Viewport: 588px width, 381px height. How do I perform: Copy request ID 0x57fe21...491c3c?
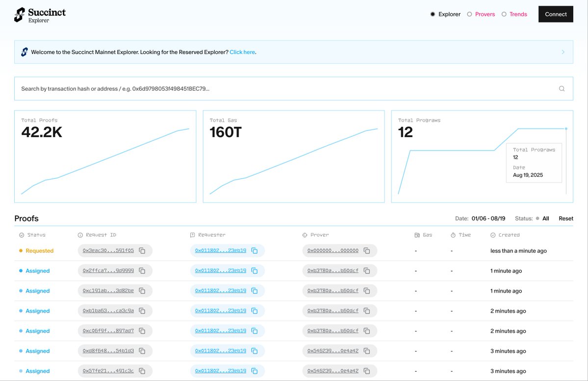(142, 371)
